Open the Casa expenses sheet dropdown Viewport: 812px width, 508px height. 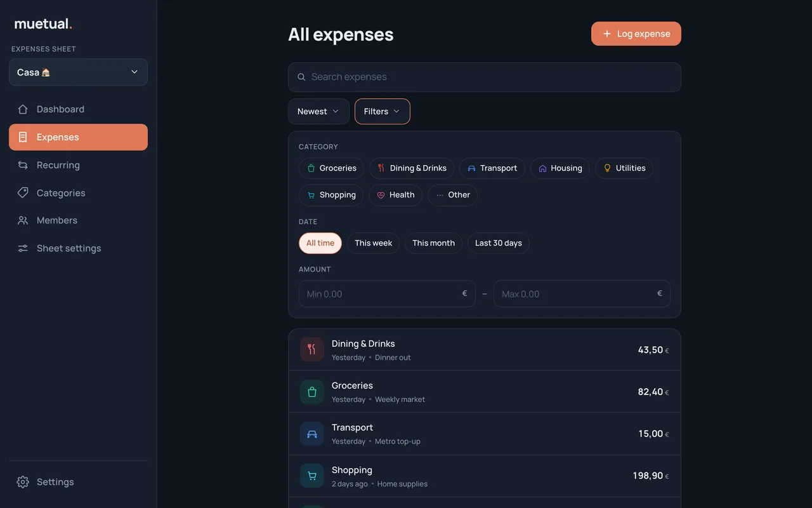pyautogui.click(x=78, y=72)
